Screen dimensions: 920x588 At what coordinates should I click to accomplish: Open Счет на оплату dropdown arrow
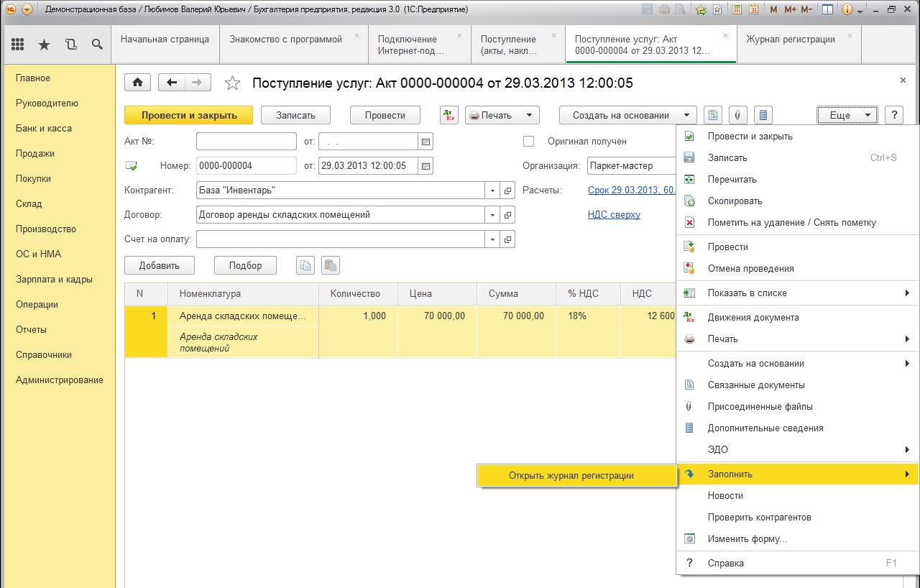click(x=492, y=239)
